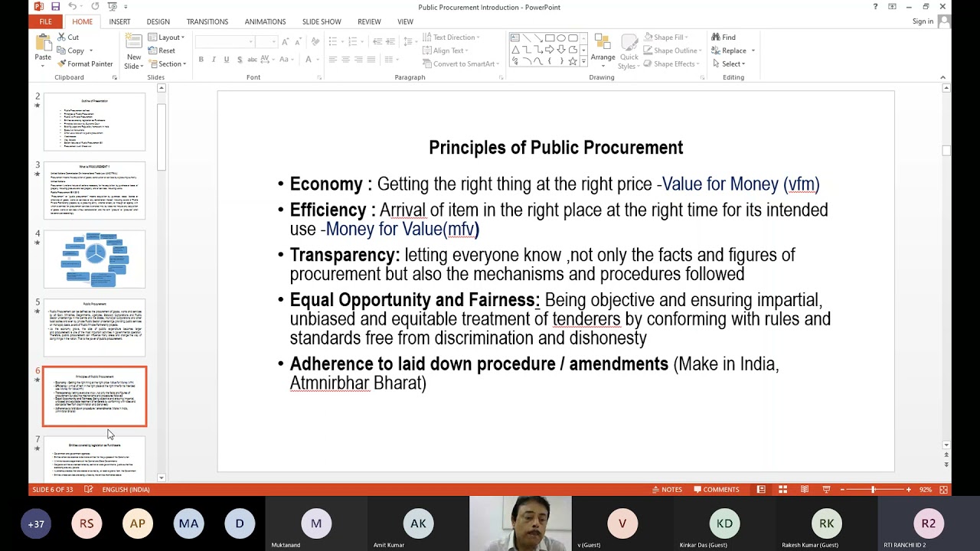The width and height of the screenshot is (980, 551).
Task: Switch to the DESIGN tab
Action: pos(158,21)
